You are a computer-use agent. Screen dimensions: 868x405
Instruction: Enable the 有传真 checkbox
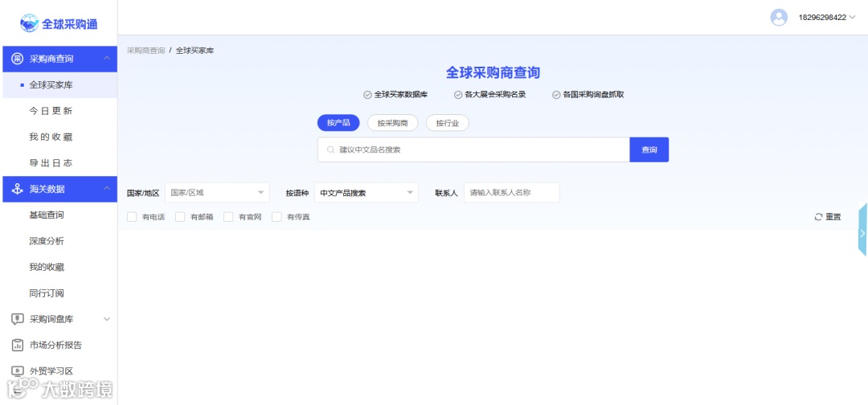pos(276,217)
